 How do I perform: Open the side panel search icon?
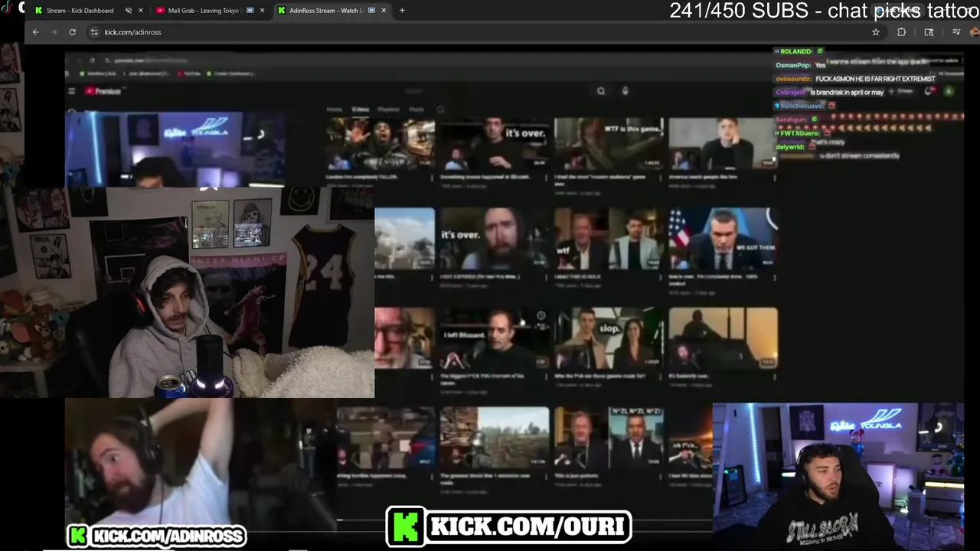coord(929,32)
